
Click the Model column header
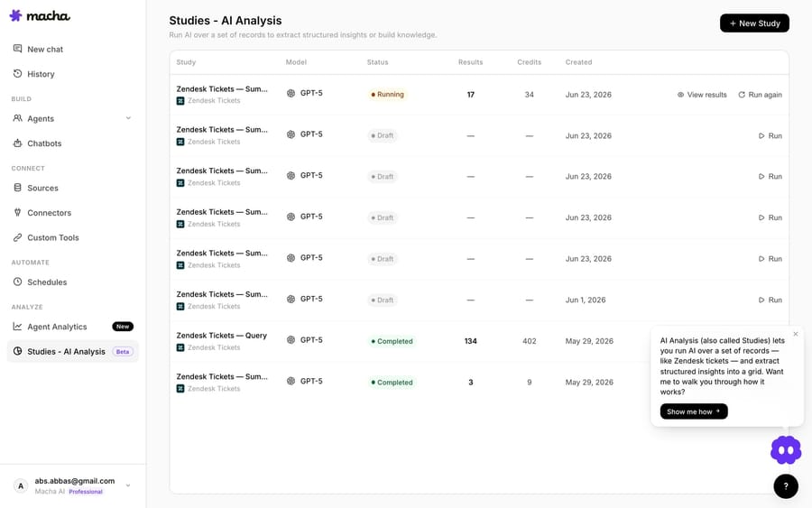[296, 62]
